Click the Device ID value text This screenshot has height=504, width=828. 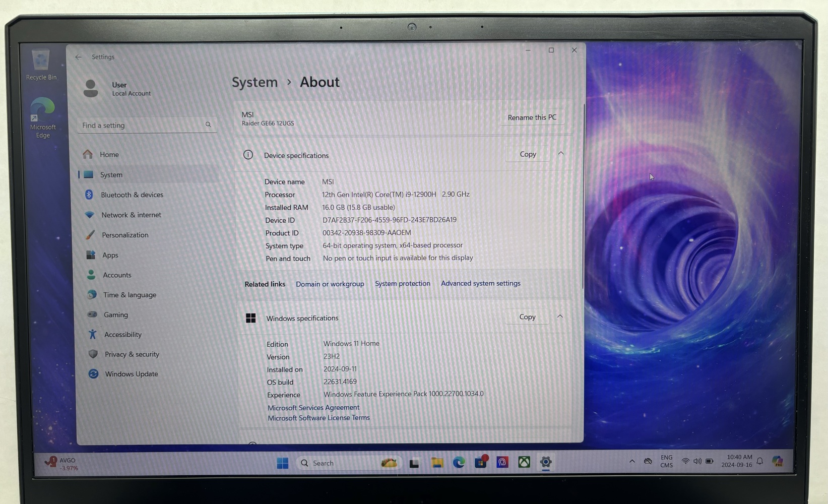(x=390, y=220)
